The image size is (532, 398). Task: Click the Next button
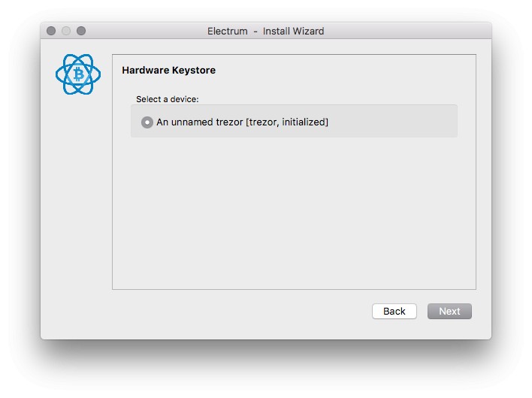[x=449, y=311]
